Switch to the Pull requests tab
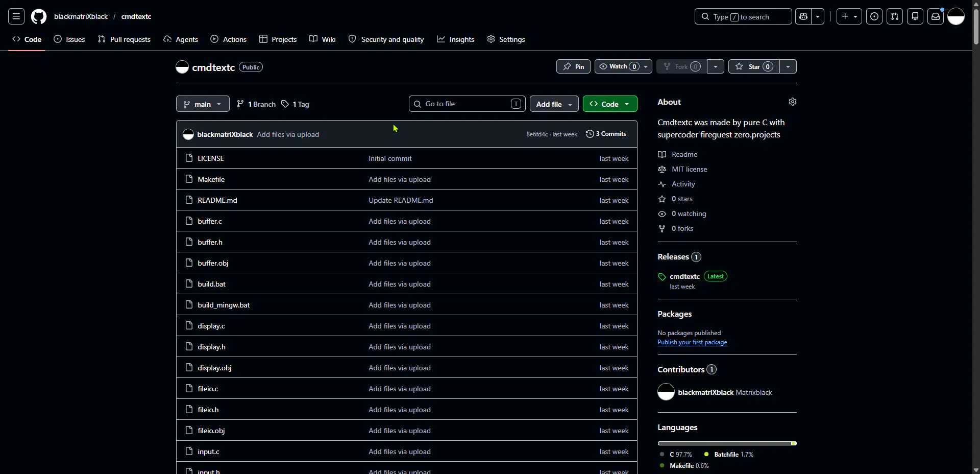 point(124,39)
